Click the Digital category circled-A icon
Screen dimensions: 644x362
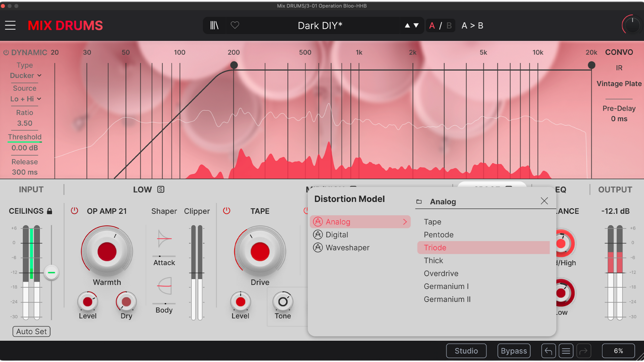pyautogui.click(x=318, y=235)
